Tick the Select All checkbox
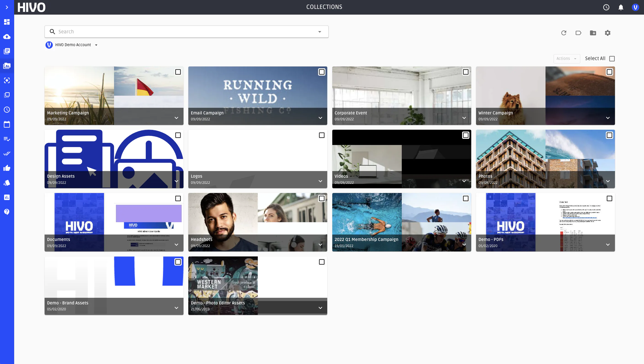The width and height of the screenshot is (644, 364). [612, 58]
